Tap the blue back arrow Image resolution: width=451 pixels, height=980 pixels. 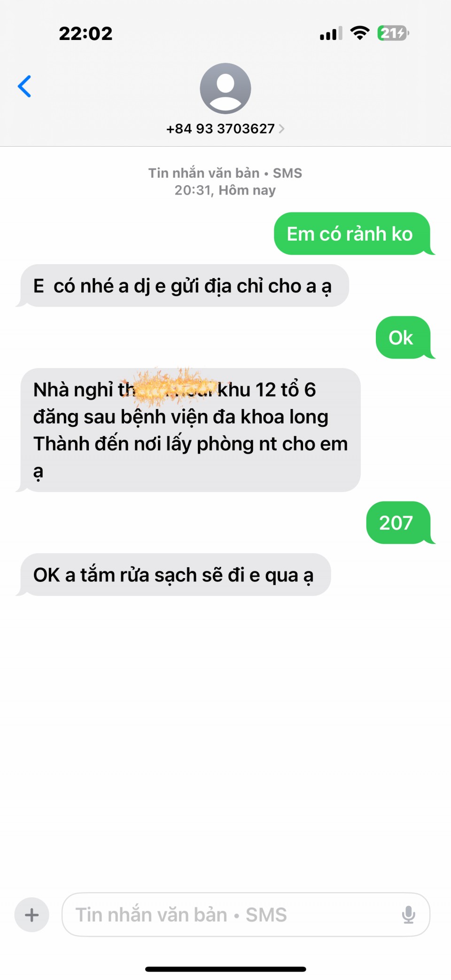coord(24,86)
